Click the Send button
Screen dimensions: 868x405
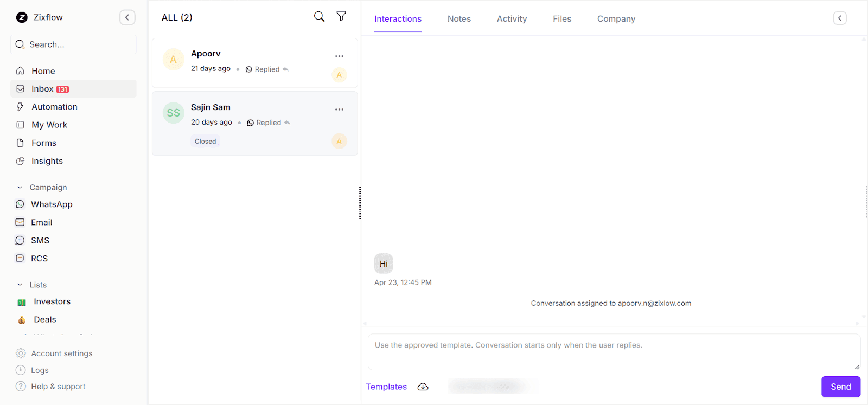tap(840, 387)
